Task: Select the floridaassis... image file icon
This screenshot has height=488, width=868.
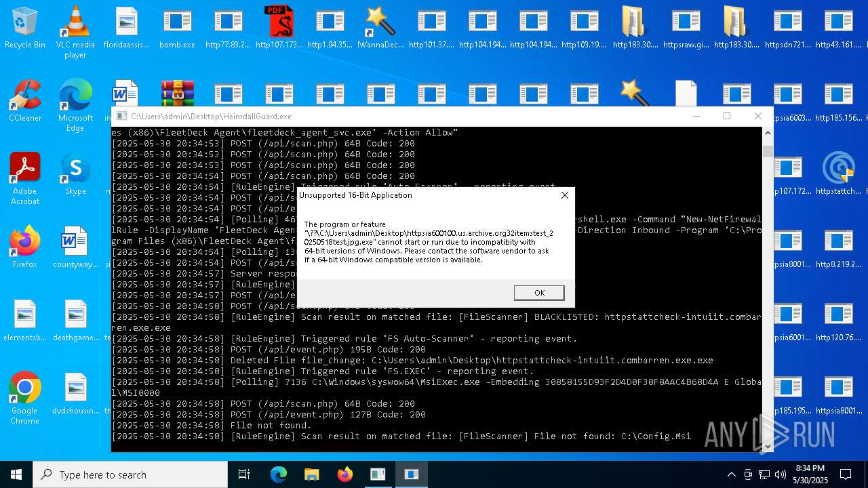Action: pos(126,28)
